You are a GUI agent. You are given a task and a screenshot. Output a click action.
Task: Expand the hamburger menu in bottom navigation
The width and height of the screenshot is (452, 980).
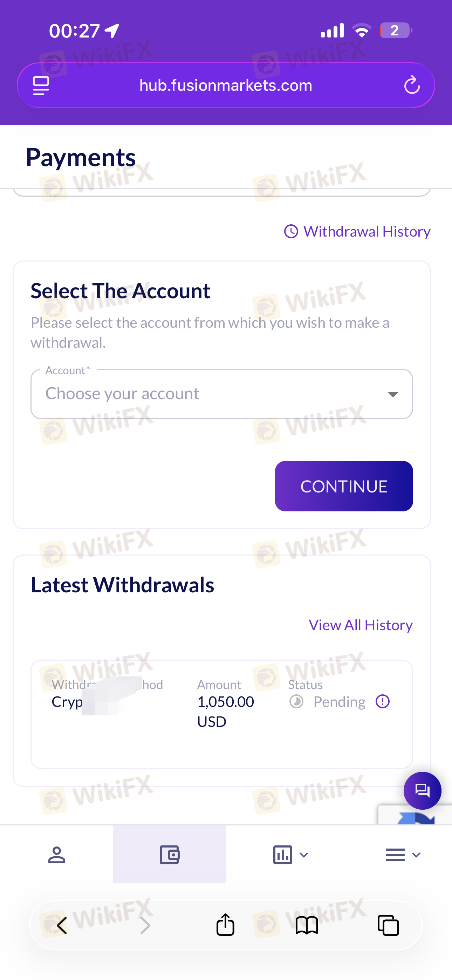403,855
